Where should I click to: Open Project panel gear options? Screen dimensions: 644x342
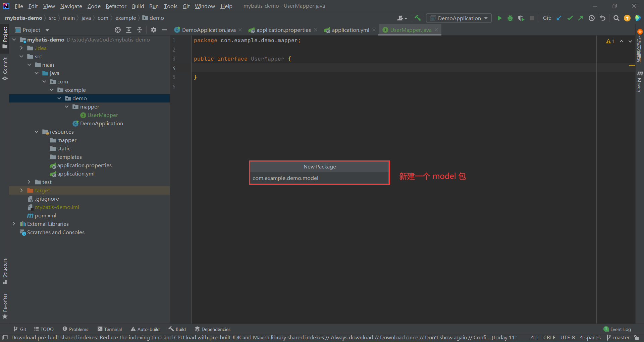154,30
